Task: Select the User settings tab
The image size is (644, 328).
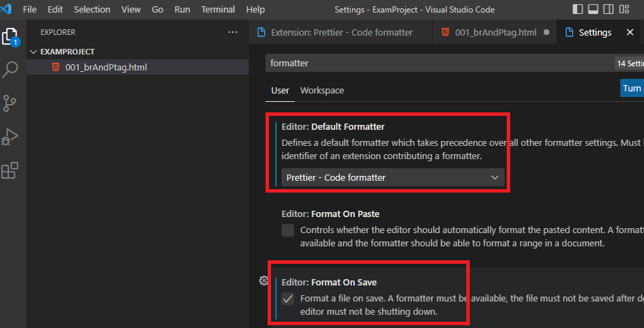Action: [280, 91]
